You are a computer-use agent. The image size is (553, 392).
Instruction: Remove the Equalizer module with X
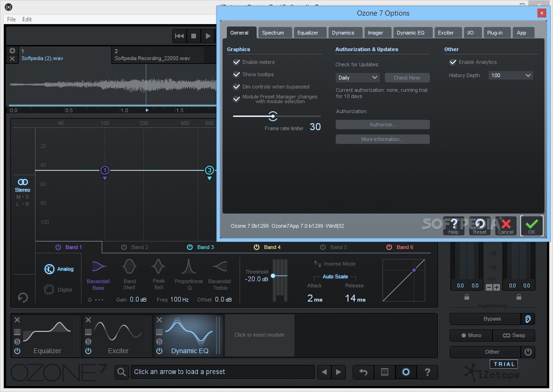tap(17, 320)
